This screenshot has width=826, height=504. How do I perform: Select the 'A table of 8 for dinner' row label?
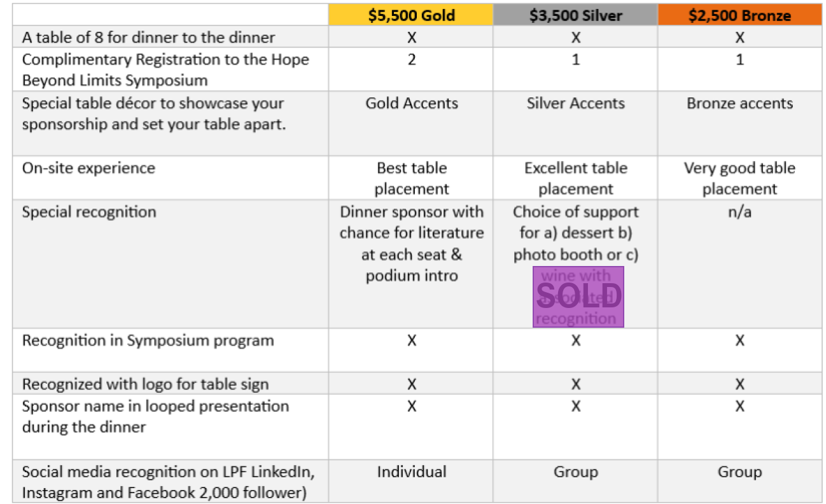[149, 38]
